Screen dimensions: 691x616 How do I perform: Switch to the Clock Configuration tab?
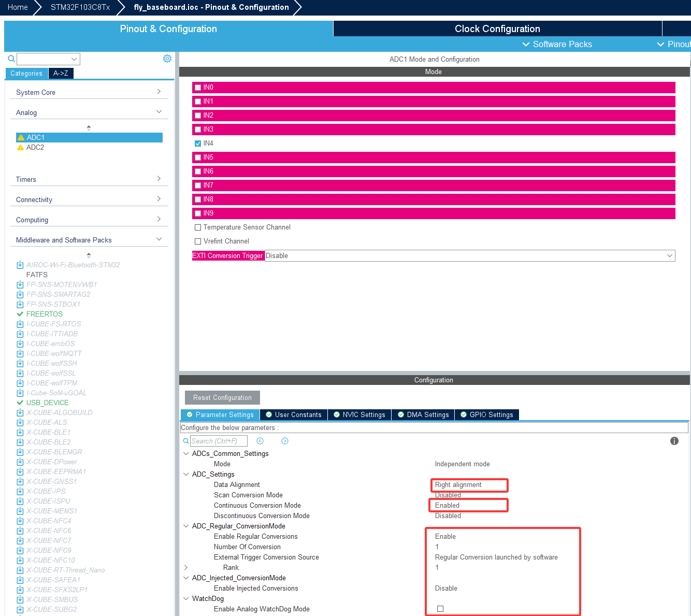click(x=497, y=29)
